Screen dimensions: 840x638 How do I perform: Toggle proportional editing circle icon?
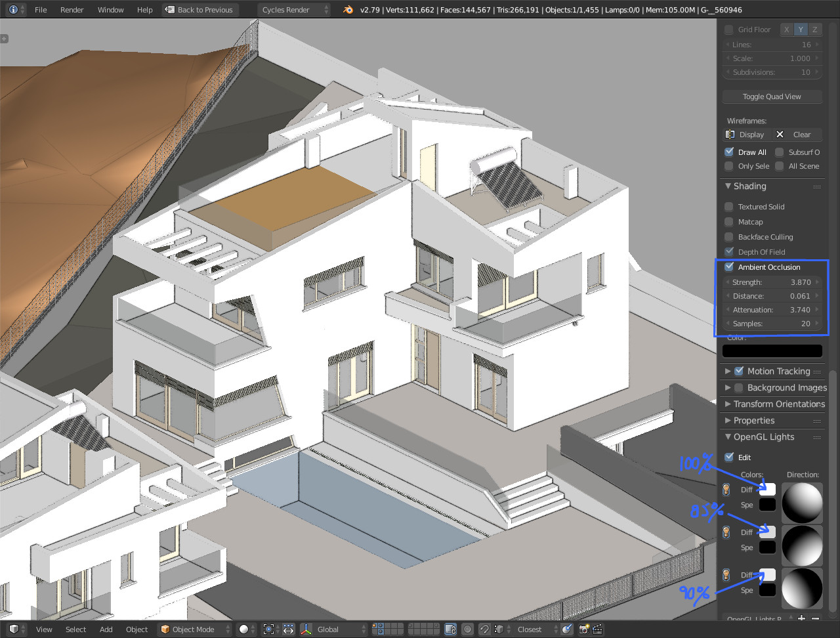click(467, 629)
